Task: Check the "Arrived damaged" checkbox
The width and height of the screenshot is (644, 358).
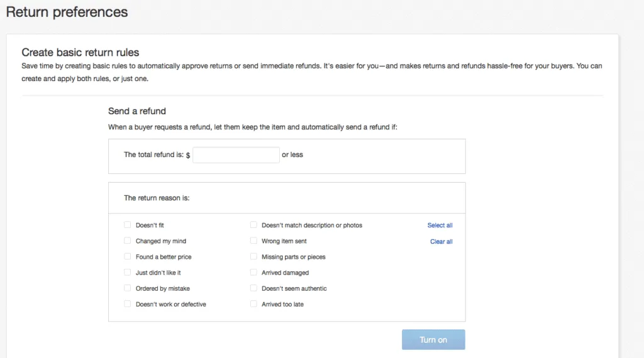Action: [254, 273]
